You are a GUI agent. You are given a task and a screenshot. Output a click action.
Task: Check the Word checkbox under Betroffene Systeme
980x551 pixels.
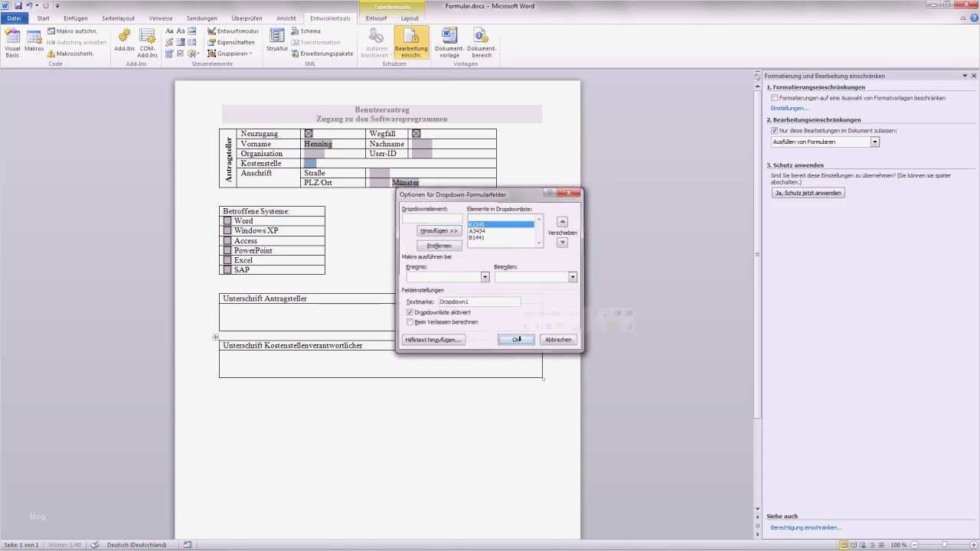[x=227, y=220]
